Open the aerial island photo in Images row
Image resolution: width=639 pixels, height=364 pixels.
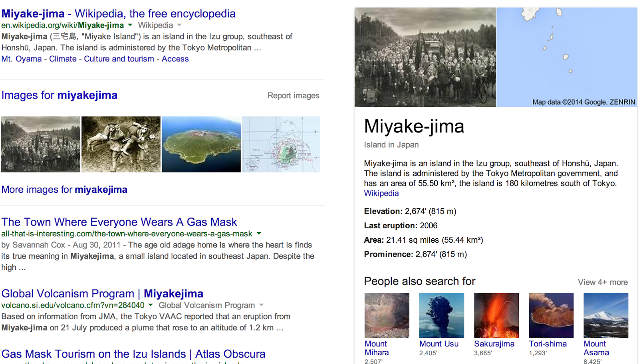pos(201,144)
